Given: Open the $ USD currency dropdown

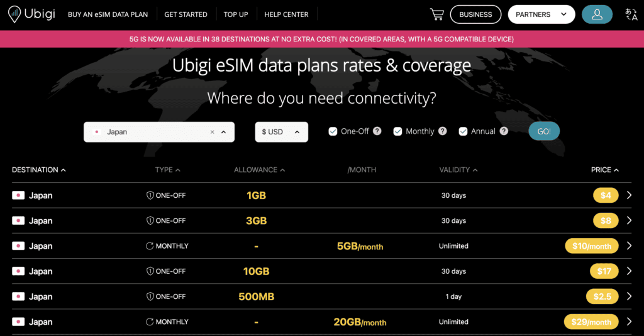Looking at the screenshot, I should (x=281, y=132).
